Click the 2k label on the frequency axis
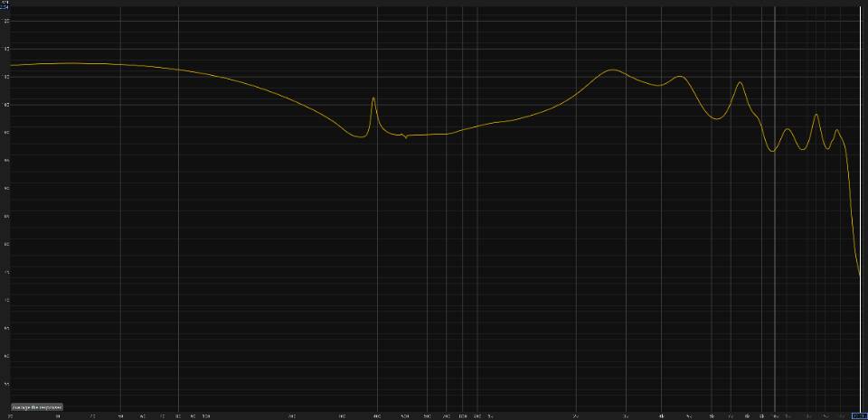Screen dimensions: 868x420 pos(577,416)
